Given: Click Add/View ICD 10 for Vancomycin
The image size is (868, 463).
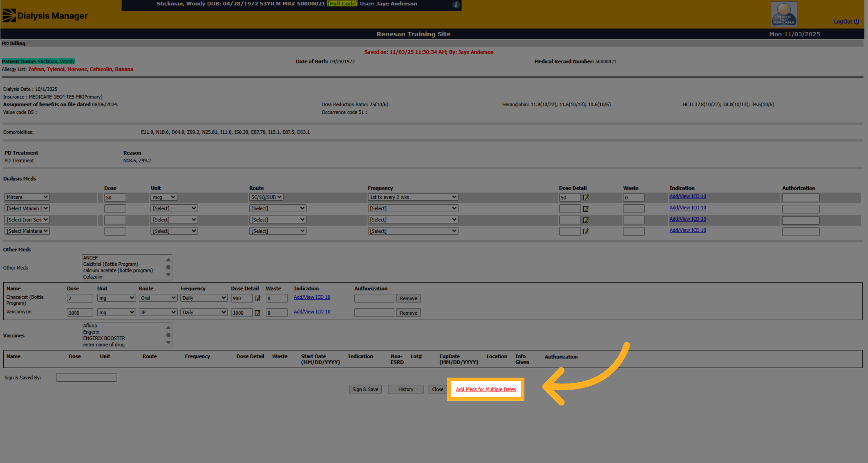Looking at the screenshot, I should click(x=312, y=312).
